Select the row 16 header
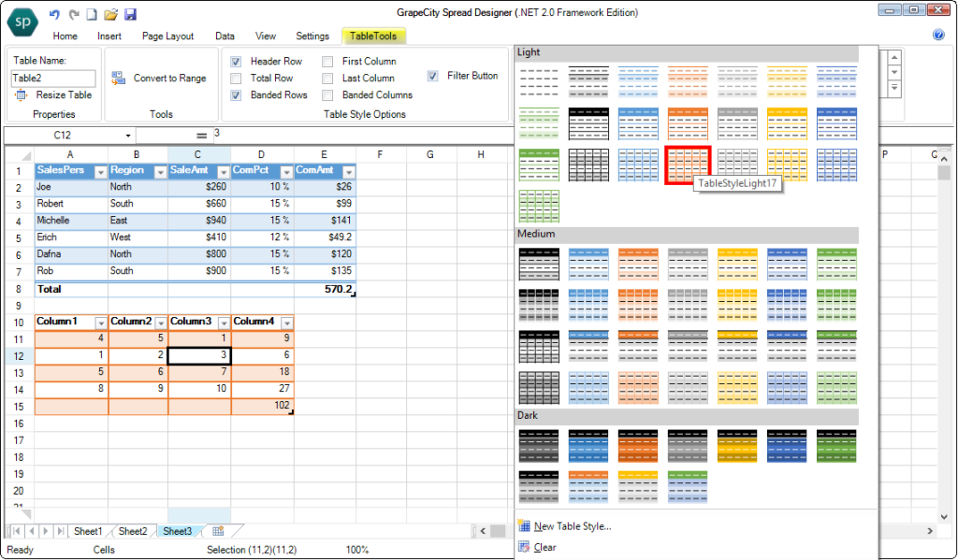This screenshot has height=560, width=958. pos(19,424)
